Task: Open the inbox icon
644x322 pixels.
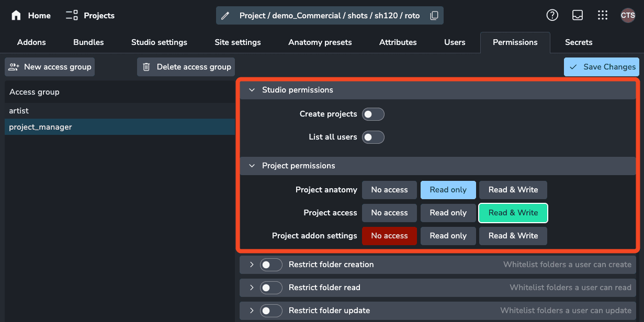Action: click(x=577, y=15)
